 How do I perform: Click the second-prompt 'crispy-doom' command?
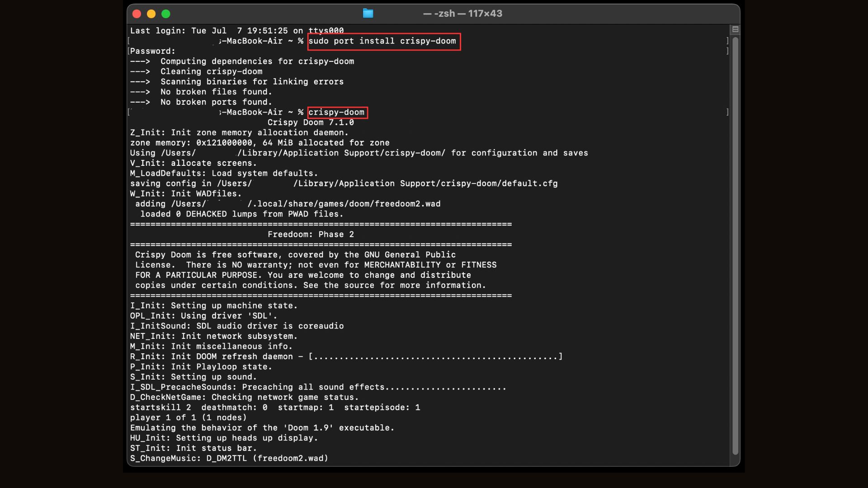pos(337,112)
